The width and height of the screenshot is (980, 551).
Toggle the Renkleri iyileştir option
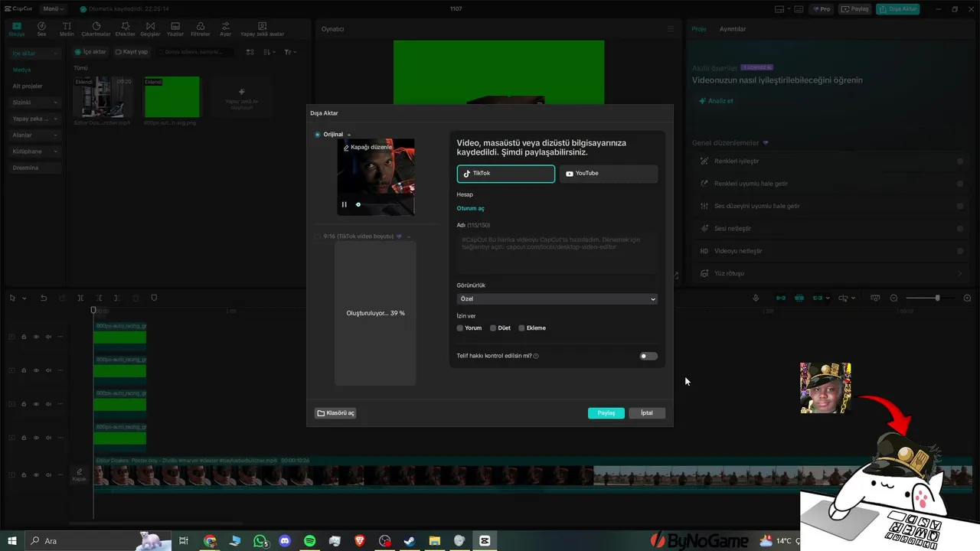point(960,161)
